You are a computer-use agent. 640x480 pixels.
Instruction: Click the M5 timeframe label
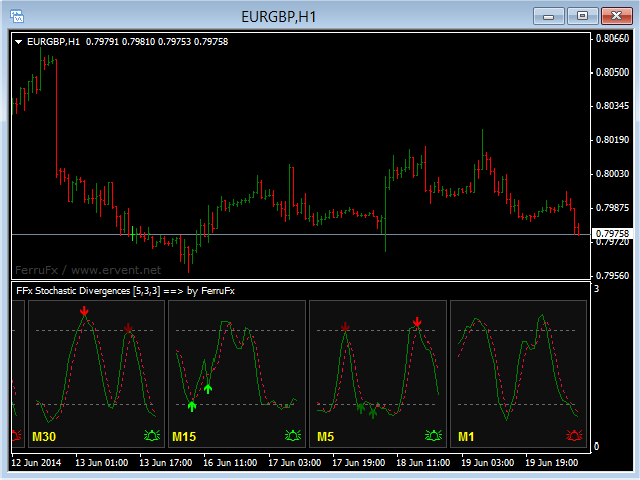pos(325,437)
